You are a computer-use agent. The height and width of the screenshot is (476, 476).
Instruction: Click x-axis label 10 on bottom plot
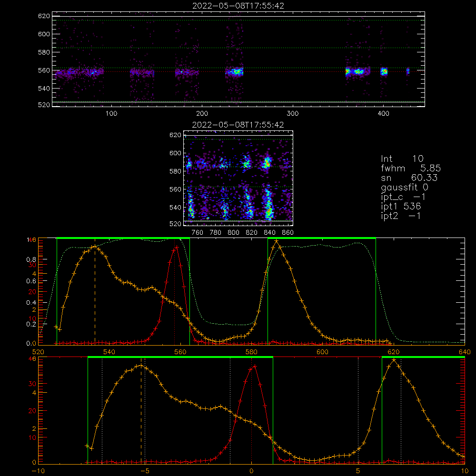(x=465, y=471)
